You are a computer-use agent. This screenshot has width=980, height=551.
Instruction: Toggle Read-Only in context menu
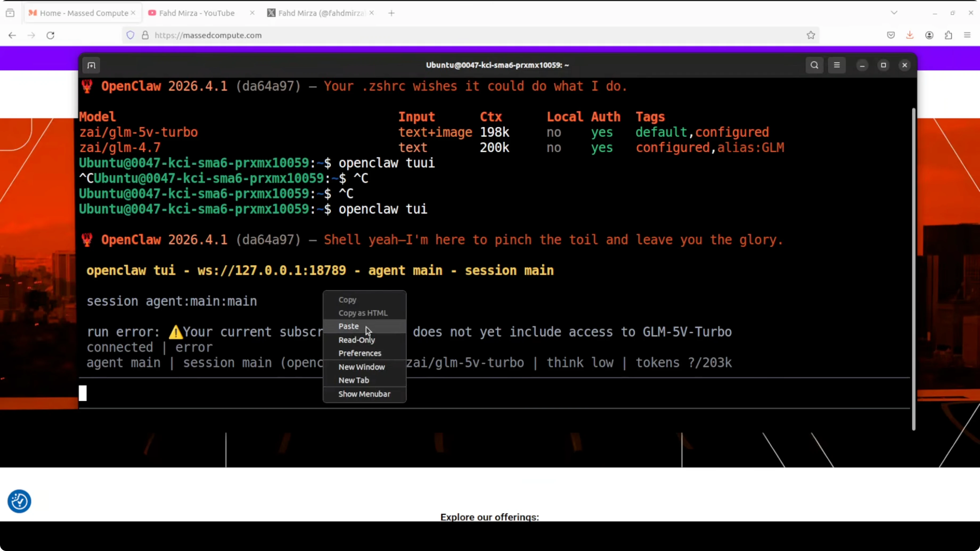[x=357, y=340]
